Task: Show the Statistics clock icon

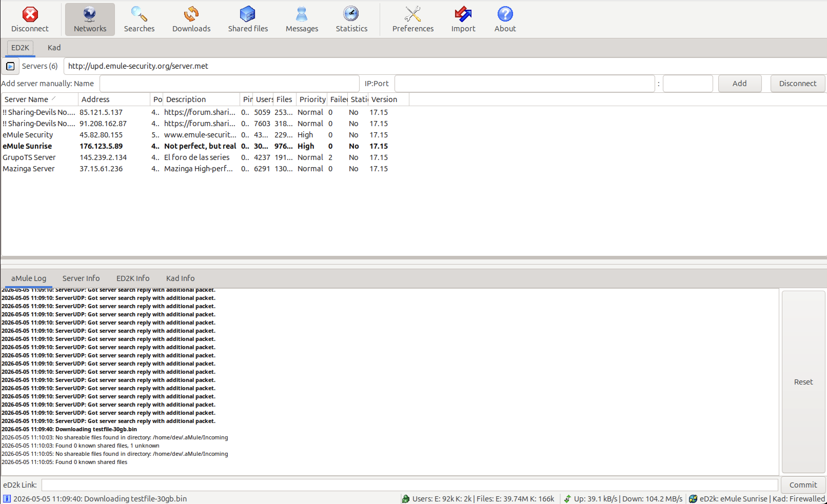Action: [351, 19]
